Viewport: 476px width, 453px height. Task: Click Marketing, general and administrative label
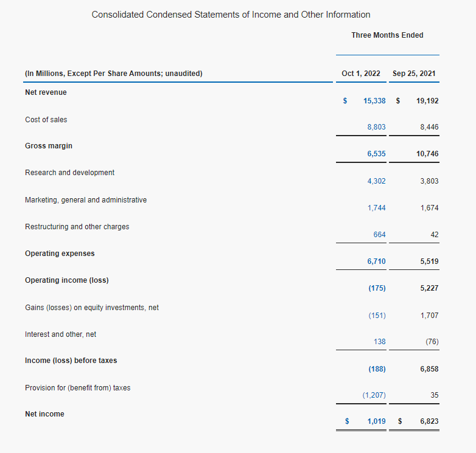click(x=86, y=200)
